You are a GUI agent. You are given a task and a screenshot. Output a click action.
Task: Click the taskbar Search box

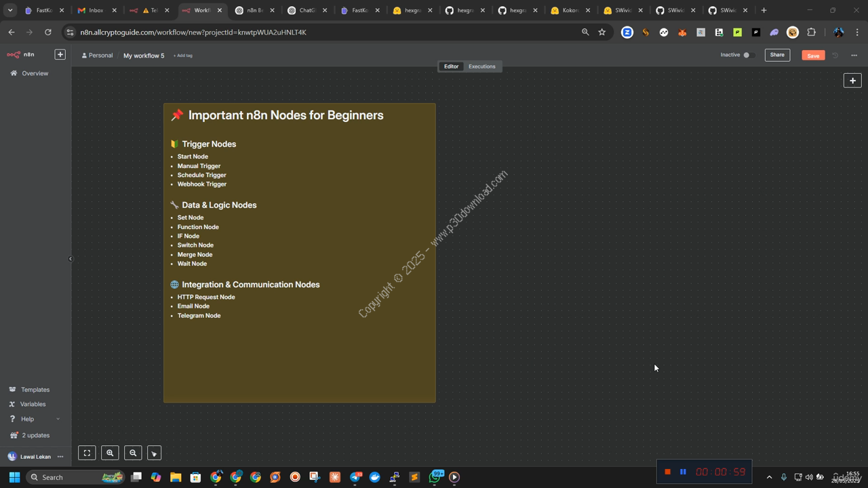pyautogui.click(x=75, y=477)
